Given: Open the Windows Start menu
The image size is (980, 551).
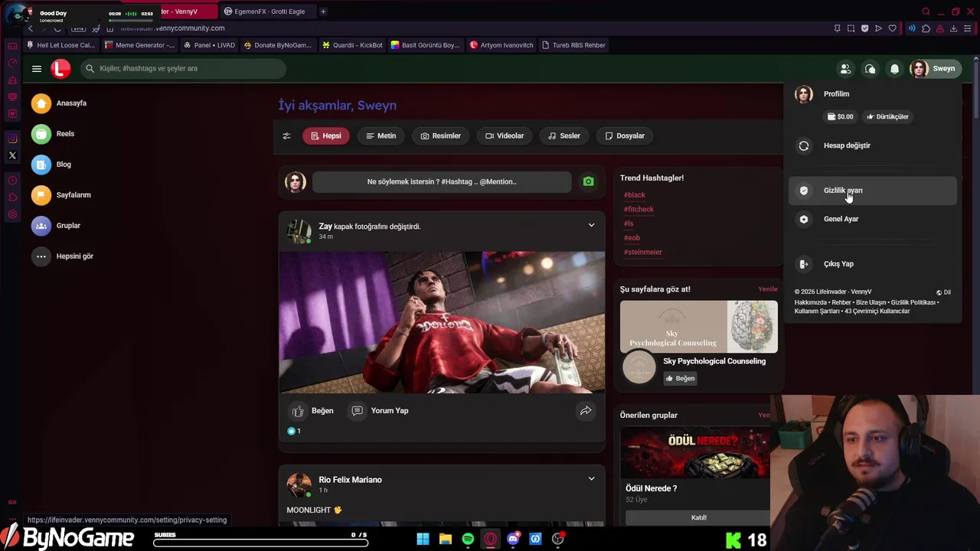Looking at the screenshot, I should click(x=423, y=540).
